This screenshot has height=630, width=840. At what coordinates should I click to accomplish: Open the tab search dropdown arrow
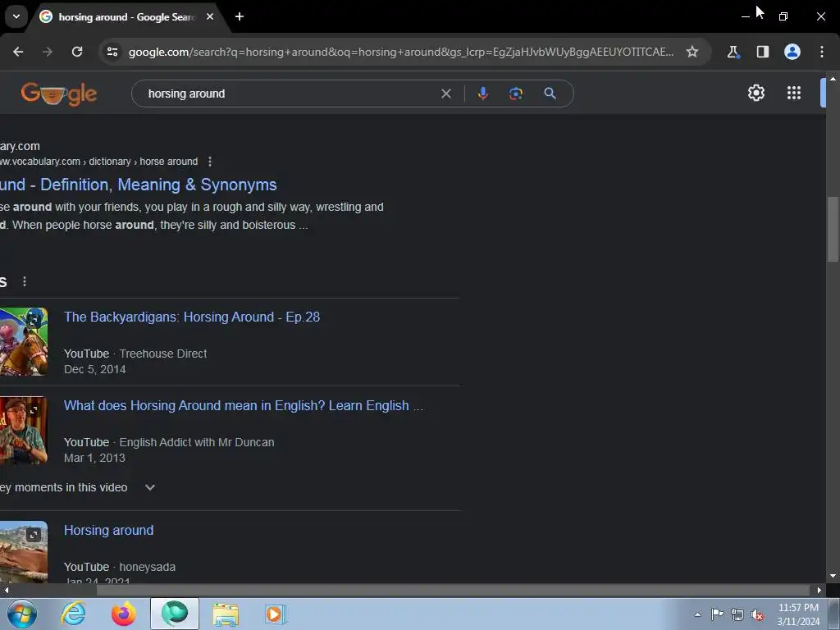coord(16,16)
